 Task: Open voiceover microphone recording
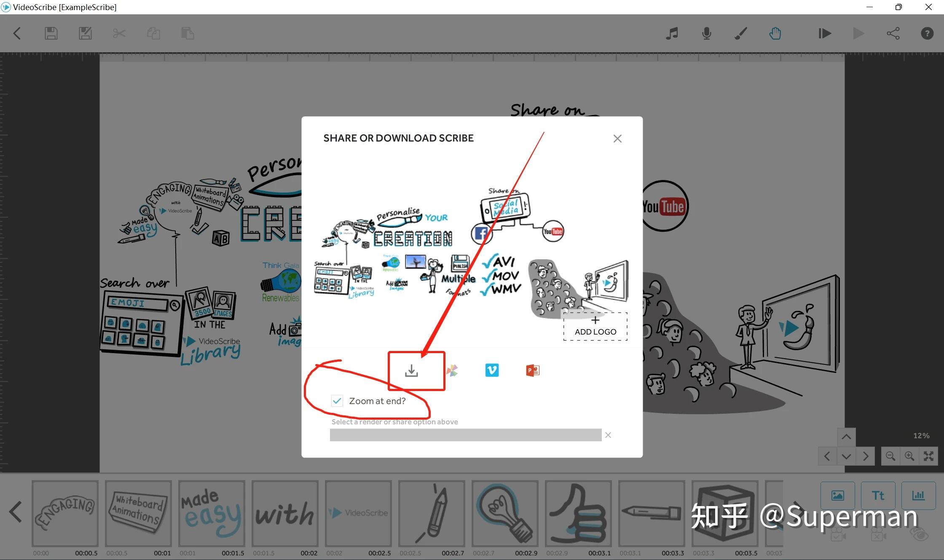pos(706,33)
